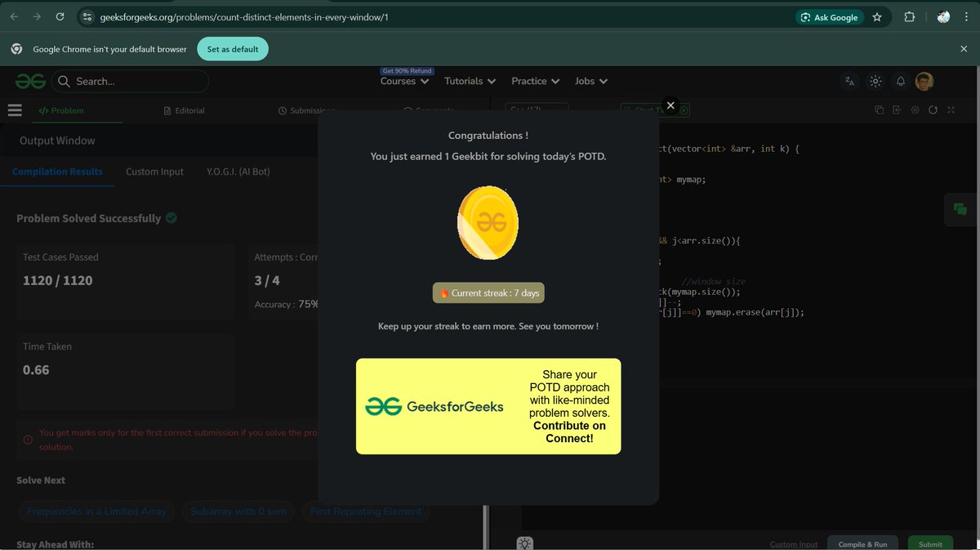Image resolution: width=980 pixels, height=550 pixels.
Task: Open Subarray with 0 sum problem
Action: [x=238, y=512]
